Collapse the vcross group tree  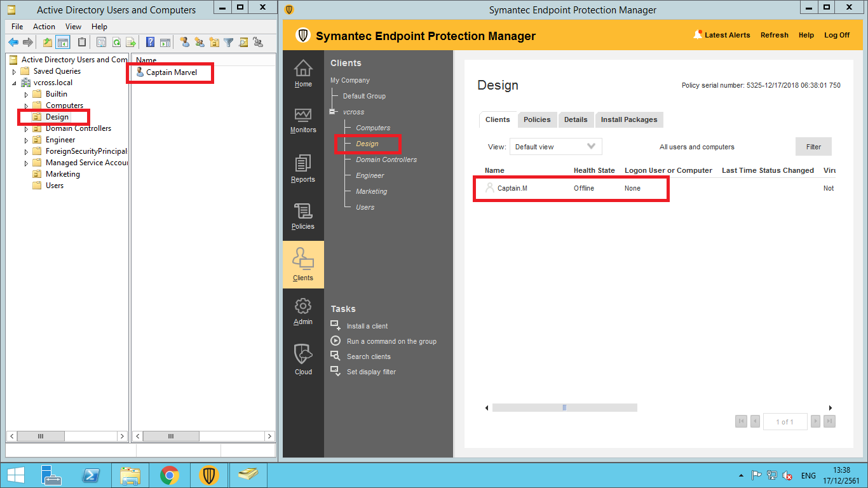(x=332, y=112)
